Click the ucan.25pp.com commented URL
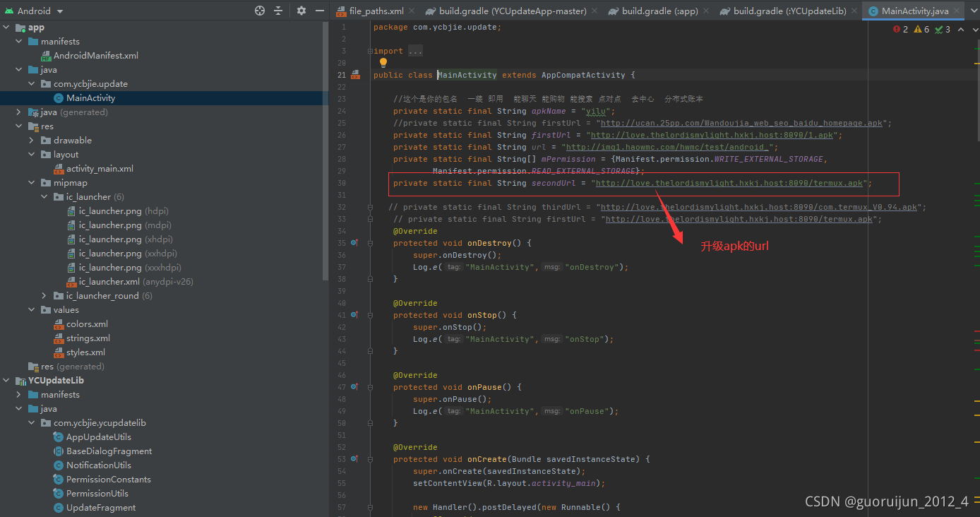The height and width of the screenshot is (517, 980). click(741, 123)
